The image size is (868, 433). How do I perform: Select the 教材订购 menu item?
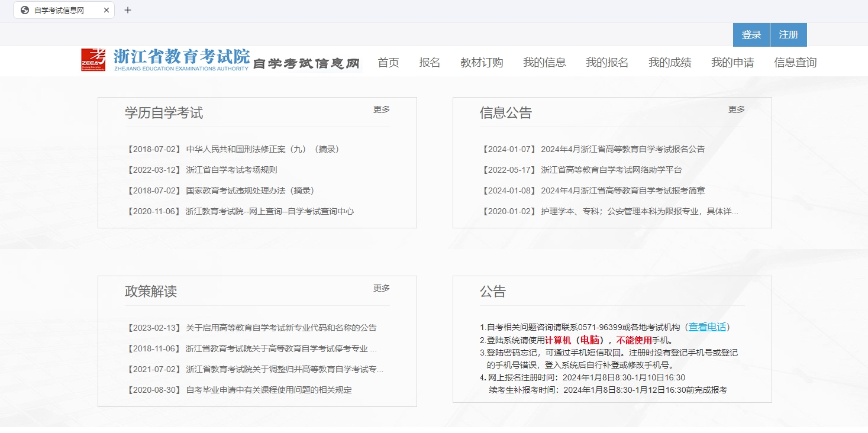pyautogui.click(x=481, y=62)
